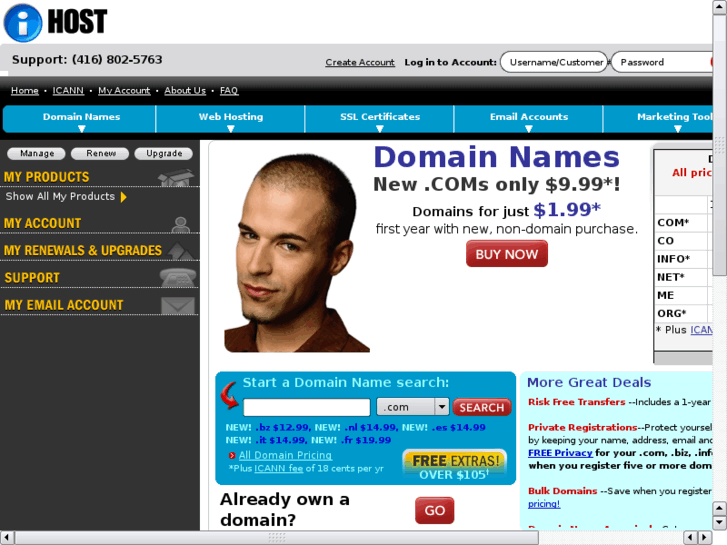Open the SSL Certificates dropdown menu
The height and width of the screenshot is (545, 727).
[x=380, y=119]
